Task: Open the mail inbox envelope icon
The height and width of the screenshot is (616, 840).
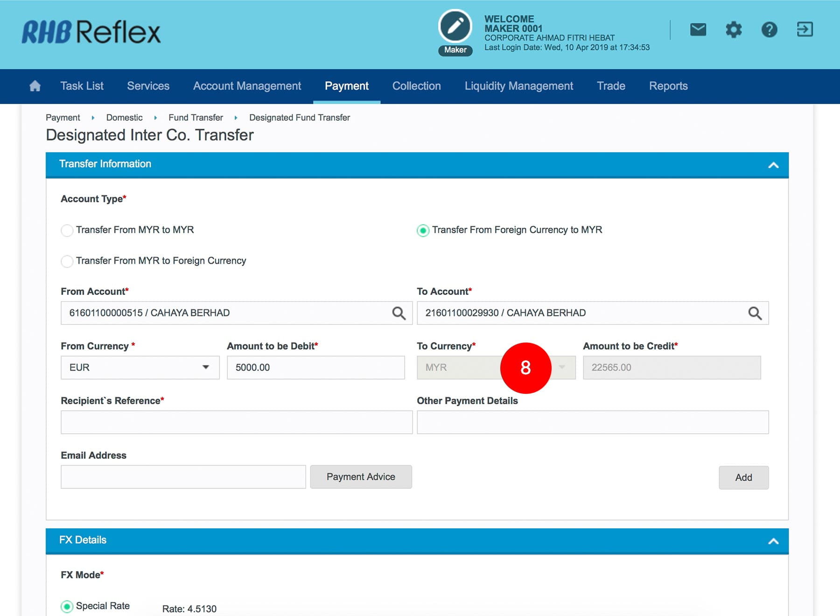Action: pyautogui.click(x=698, y=30)
